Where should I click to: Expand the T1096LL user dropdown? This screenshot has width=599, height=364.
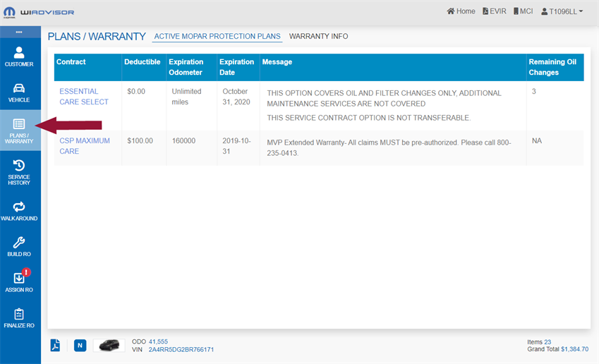[562, 12]
